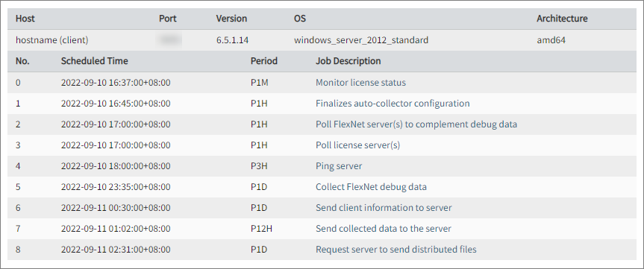Image resolution: width=644 pixels, height=269 pixels.
Task: Click the Scheduled Time column header
Action: 95,61
